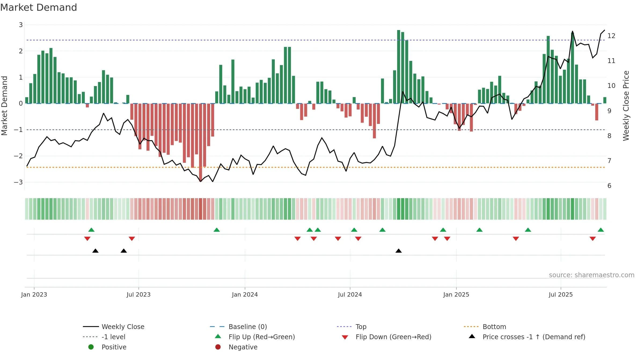
Task: Click the '−1' tick on the left axis
Action: coord(19,130)
